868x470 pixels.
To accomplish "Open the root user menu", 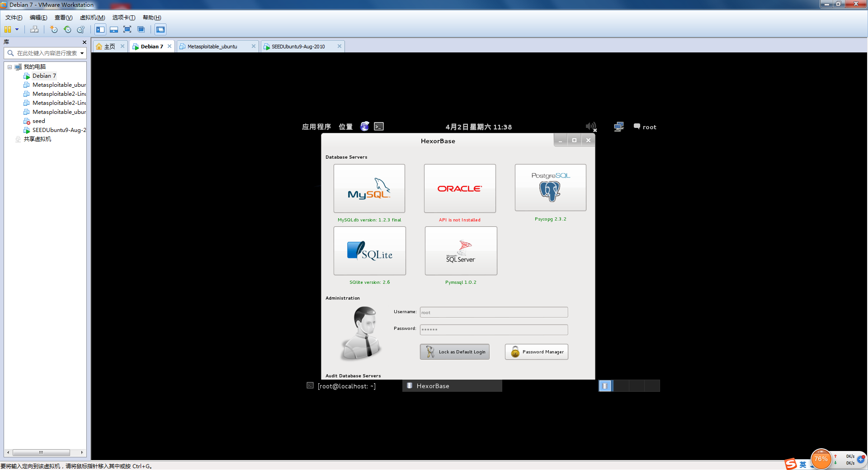I will (645, 127).
